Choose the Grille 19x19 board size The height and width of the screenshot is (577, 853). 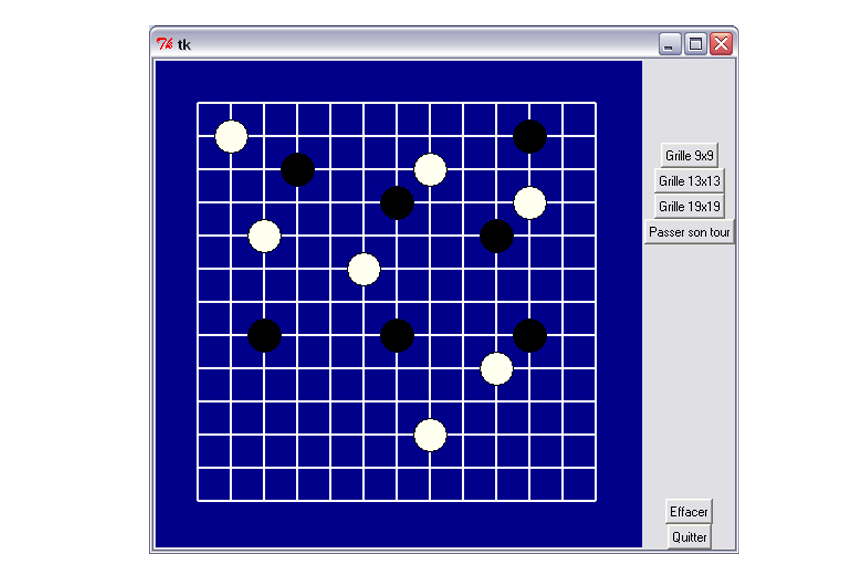(689, 206)
